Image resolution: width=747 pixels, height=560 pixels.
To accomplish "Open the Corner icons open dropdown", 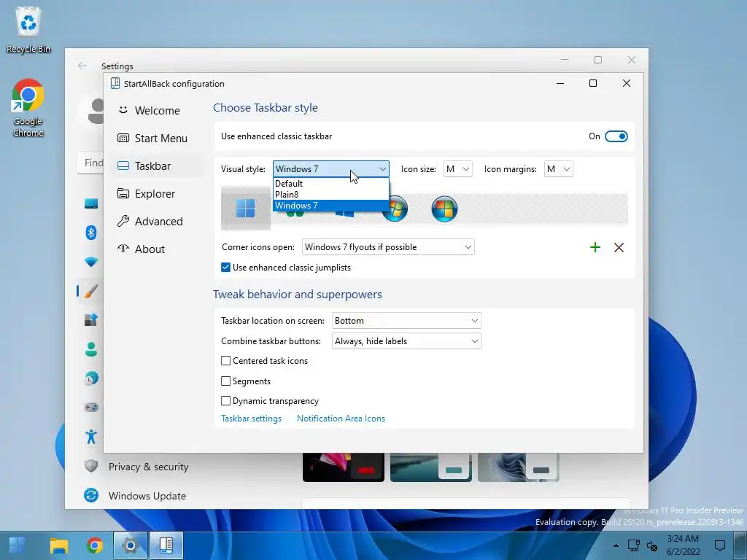I will tap(388, 246).
